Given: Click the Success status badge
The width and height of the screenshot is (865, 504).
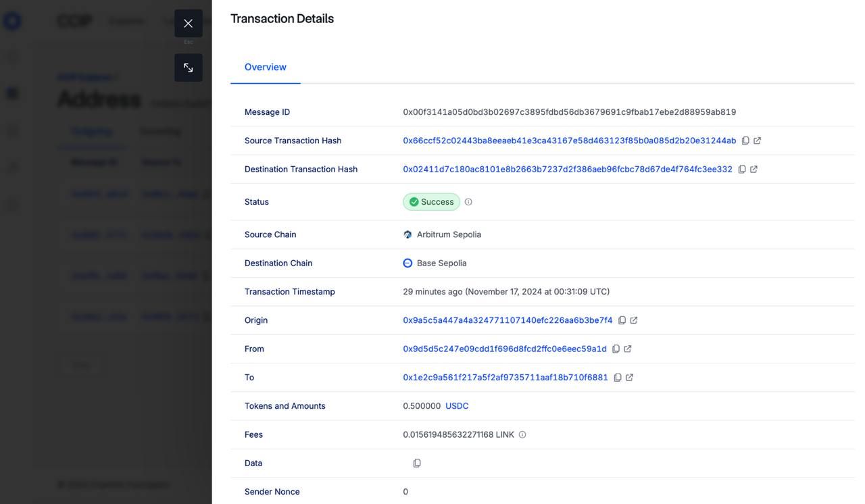Looking at the screenshot, I should (431, 202).
